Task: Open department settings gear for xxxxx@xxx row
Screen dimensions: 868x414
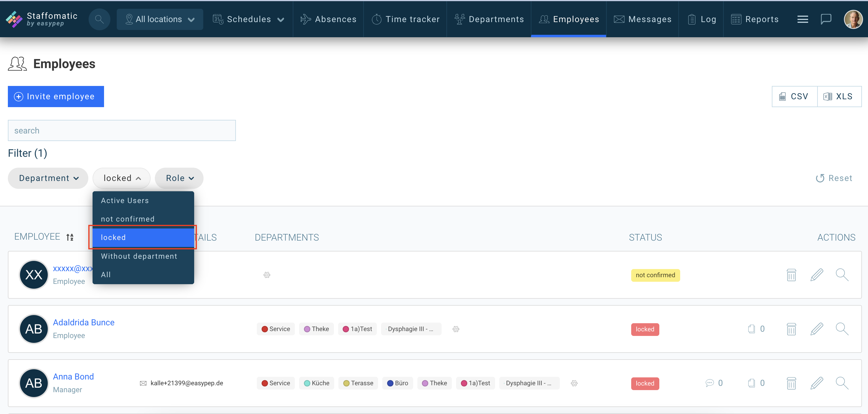Action: [x=267, y=275]
